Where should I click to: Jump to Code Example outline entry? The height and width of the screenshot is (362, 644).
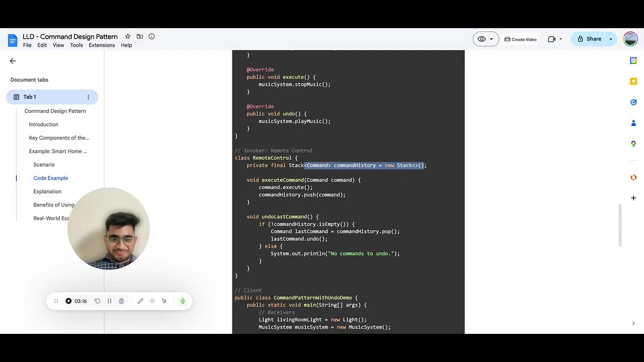pyautogui.click(x=50, y=178)
